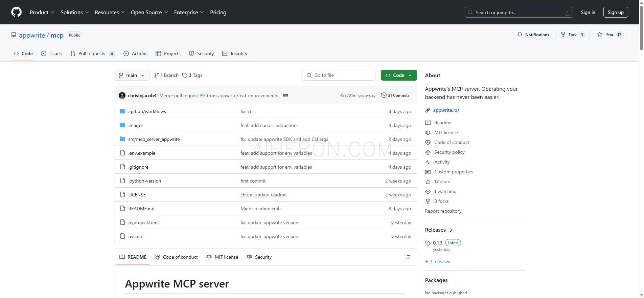Open the images folder

tap(136, 125)
